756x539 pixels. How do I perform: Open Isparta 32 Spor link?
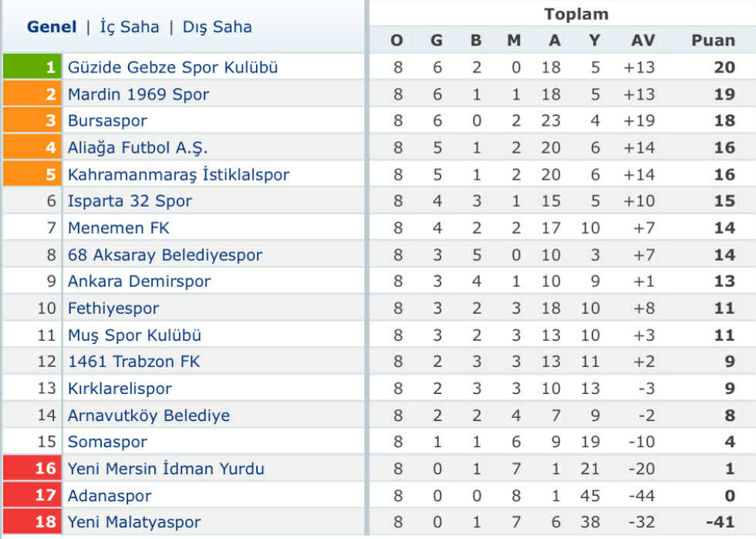130,201
